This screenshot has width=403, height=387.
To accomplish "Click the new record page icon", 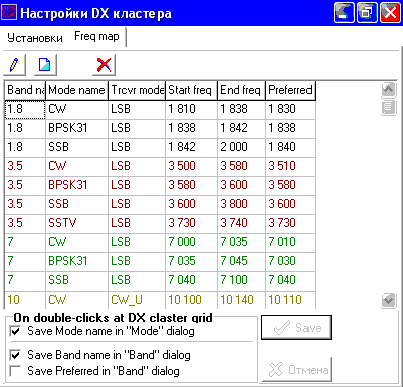I will click(45, 64).
